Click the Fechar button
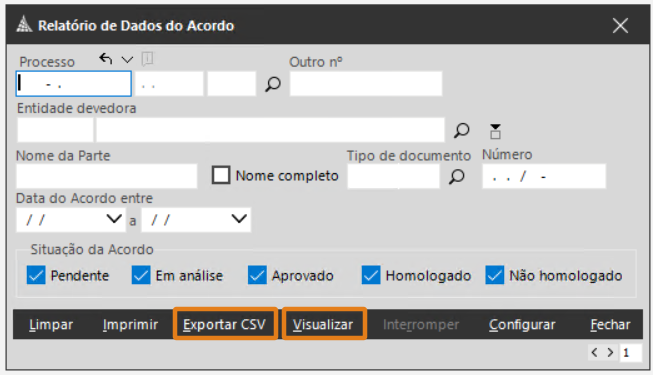 (610, 325)
